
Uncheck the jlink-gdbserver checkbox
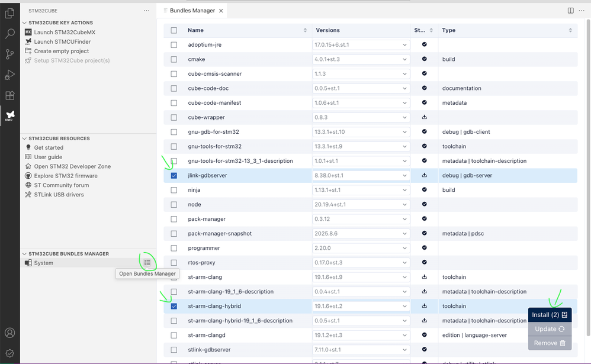174,176
